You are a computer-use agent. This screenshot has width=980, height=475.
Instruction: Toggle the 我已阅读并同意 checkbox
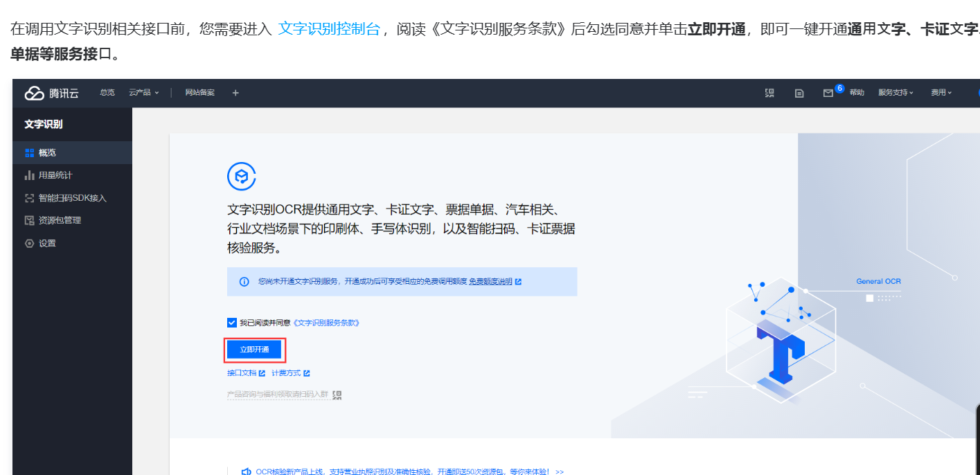[232, 323]
